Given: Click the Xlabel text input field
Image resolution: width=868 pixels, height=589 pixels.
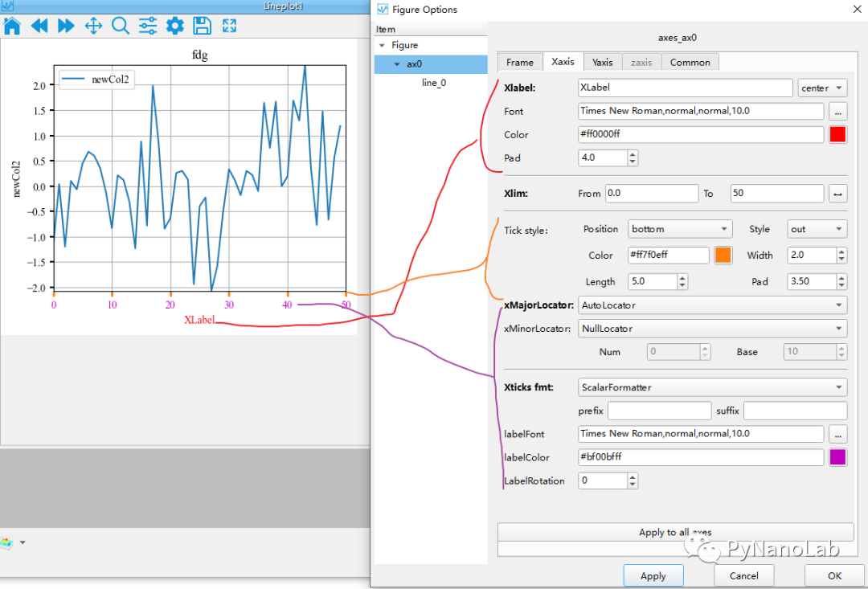Looking at the screenshot, I should [686, 88].
